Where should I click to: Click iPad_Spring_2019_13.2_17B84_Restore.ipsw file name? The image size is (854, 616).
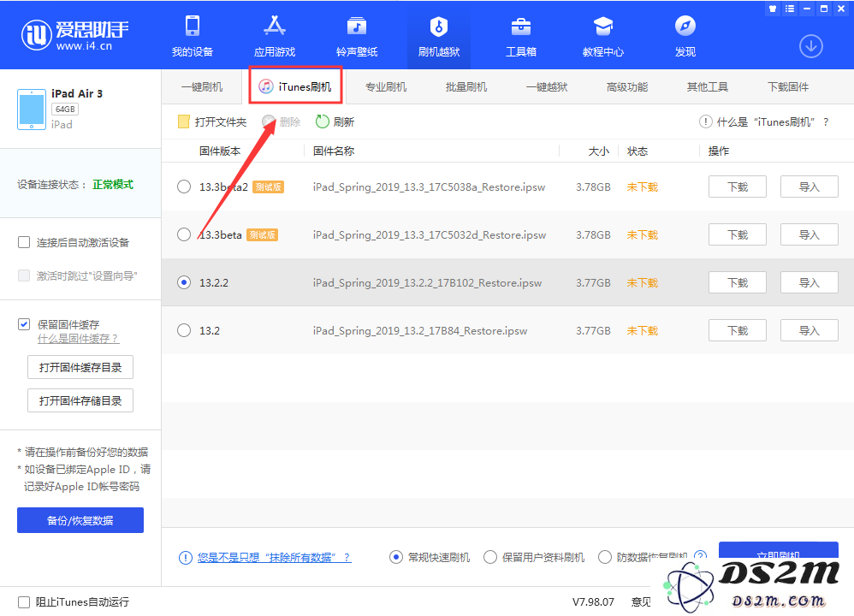pyautogui.click(x=420, y=330)
